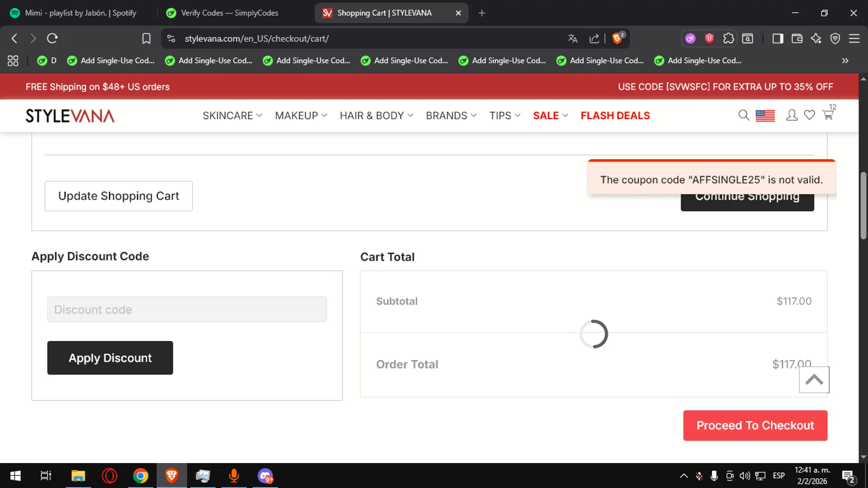
Task: Click the ESP language indicator
Action: [x=779, y=476]
